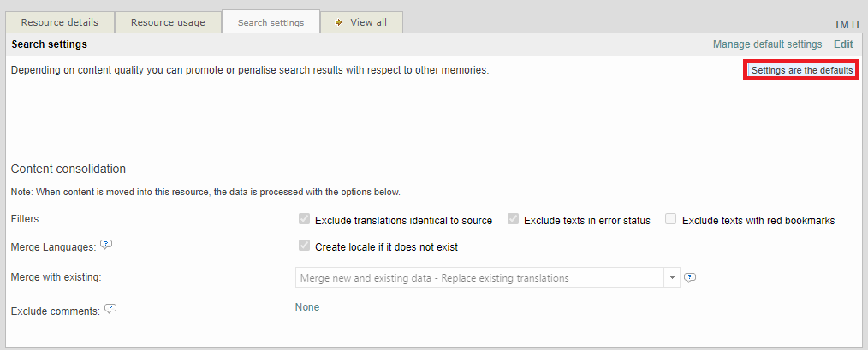Toggle Exclude texts in error status checkbox
The width and height of the screenshot is (868, 350).
513,219
